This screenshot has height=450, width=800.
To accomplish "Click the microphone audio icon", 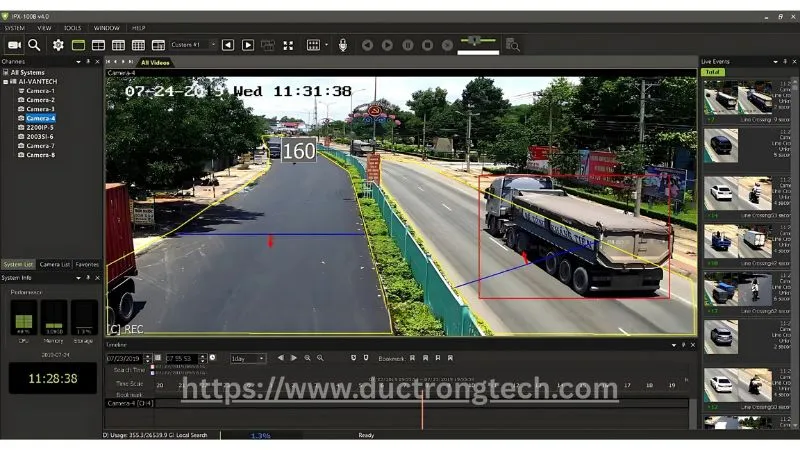I will [342, 45].
